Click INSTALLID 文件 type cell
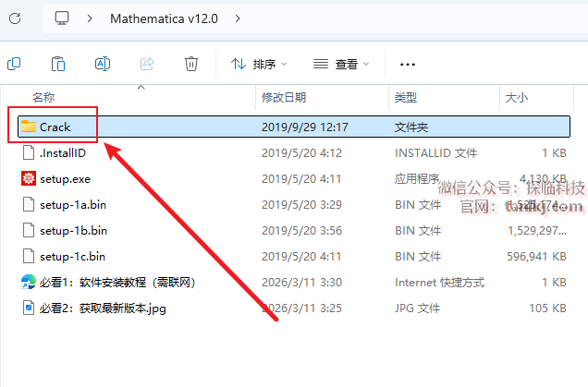Viewport: 588px width, 387px height. coord(435,152)
